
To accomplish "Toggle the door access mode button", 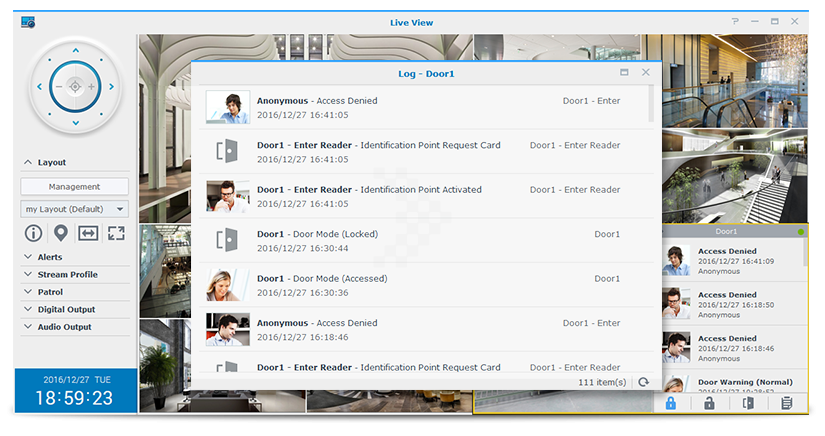I will pos(748,403).
